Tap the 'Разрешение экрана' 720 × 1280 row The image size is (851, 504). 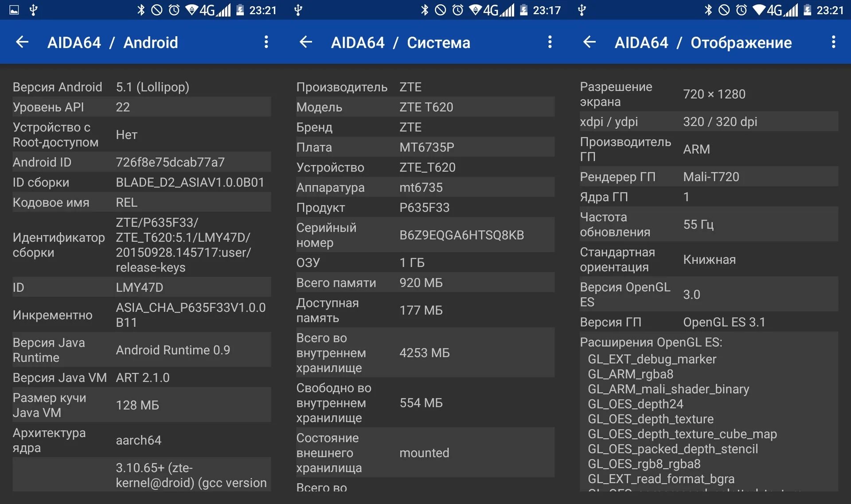[709, 94]
